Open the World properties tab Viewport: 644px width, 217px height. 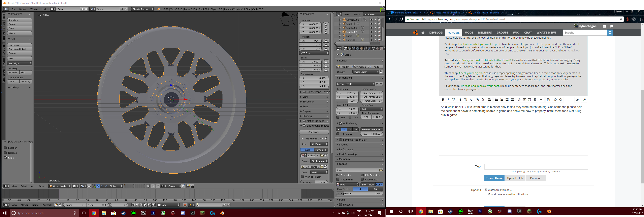pyautogui.click(x=357, y=48)
